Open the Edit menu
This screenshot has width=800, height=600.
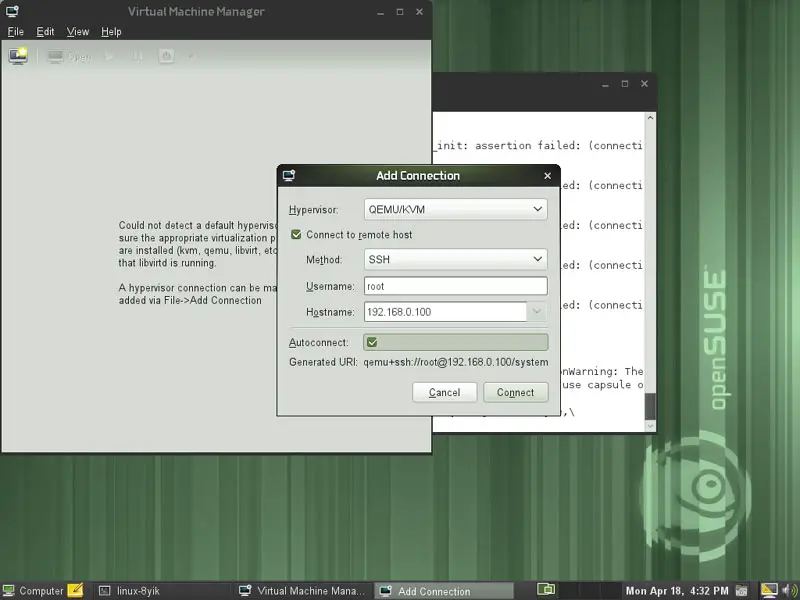(45, 32)
